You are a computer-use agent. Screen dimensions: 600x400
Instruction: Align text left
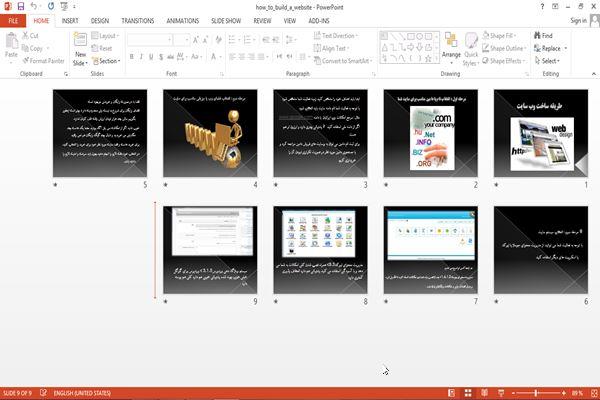(232, 57)
